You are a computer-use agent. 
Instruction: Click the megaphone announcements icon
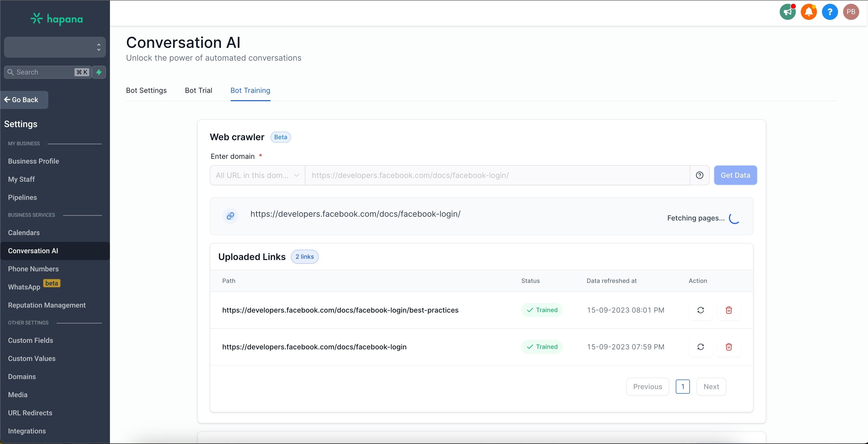[787, 12]
